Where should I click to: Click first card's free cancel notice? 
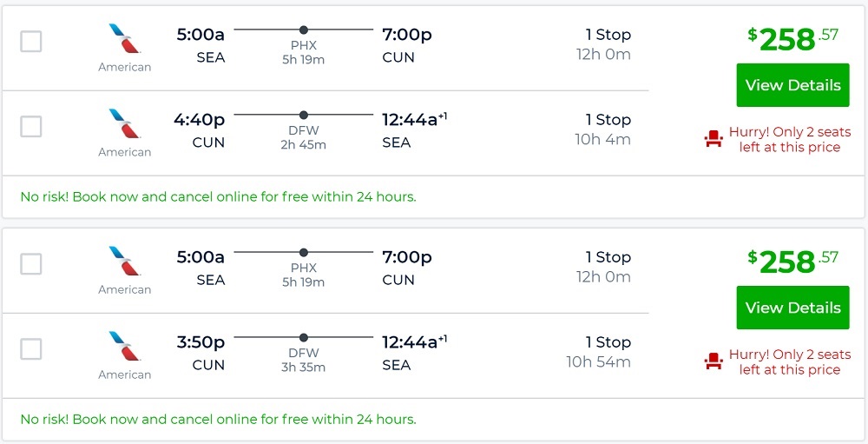[218, 196]
